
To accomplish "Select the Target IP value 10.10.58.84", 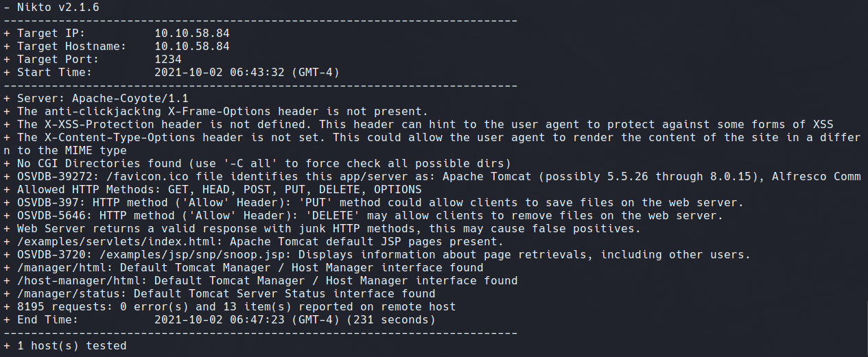I will pos(192,33).
